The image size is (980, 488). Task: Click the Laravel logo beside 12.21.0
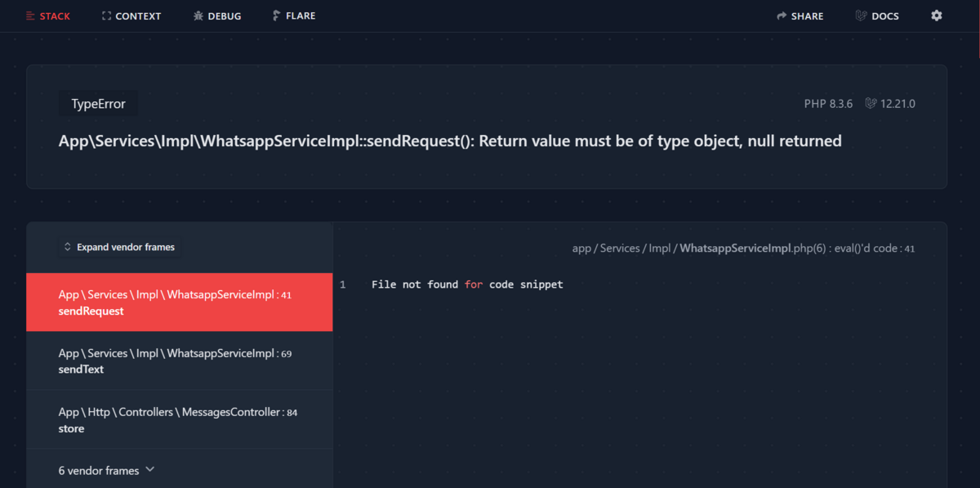click(x=871, y=104)
